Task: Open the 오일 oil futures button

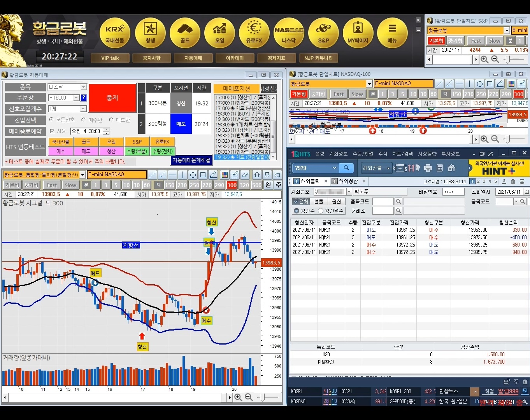Action: click(219, 33)
